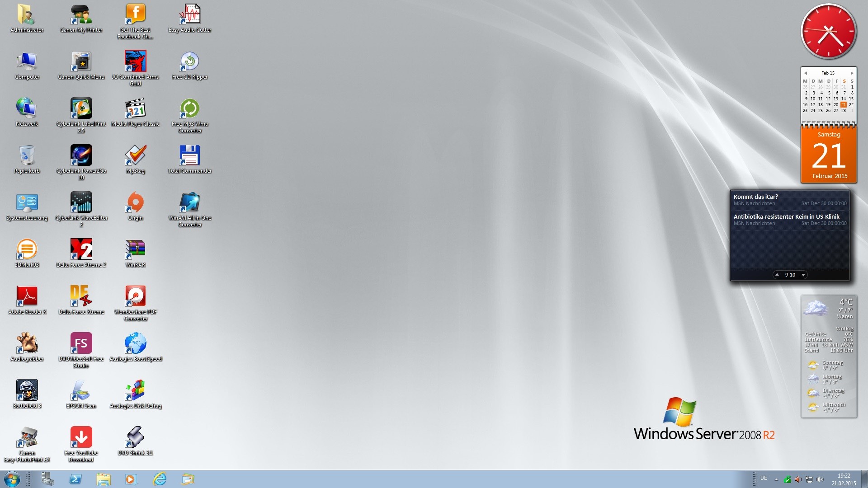Click the Kommt das iCar news item
Screen dimensions: 868x488
[x=757, y=196]
